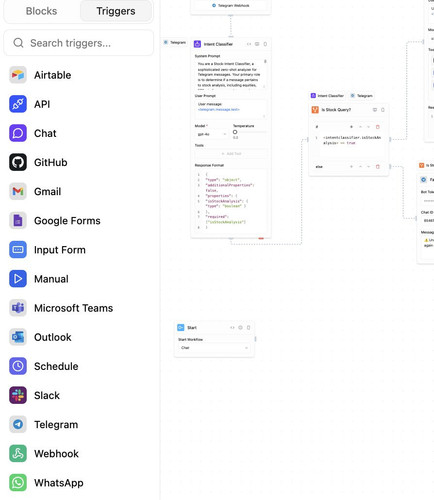The height and width of the screenshot is (500, 434).
Task: Select the Chat trigger icon
Action: point(18,133)
